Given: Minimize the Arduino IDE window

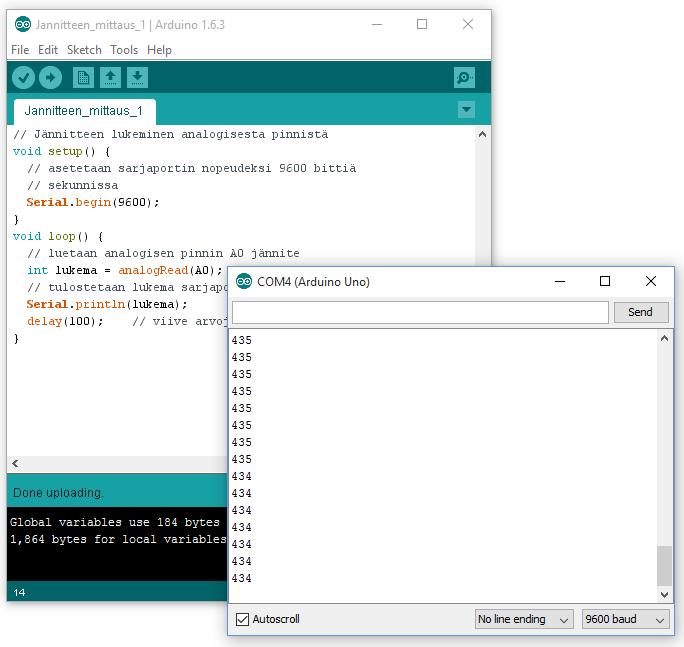Looking at the screenshot, I should pyautogui.click(x=377, y=24).
